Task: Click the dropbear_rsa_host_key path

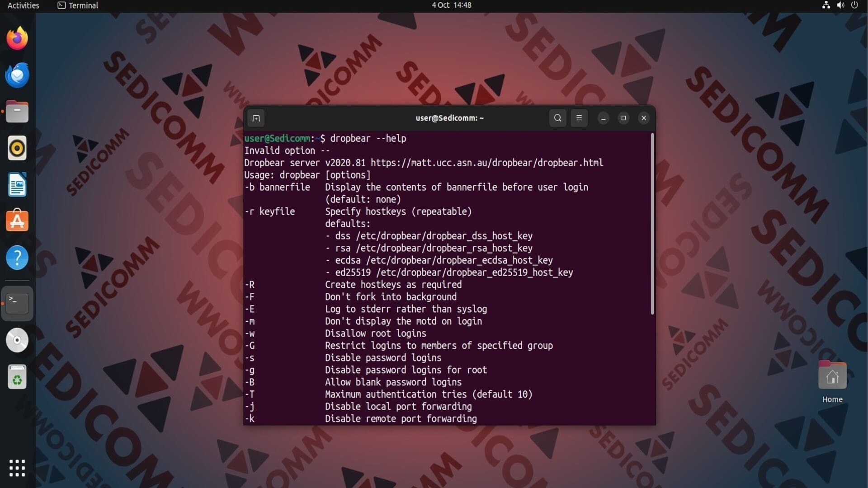Action: click(x=444, y=248)
